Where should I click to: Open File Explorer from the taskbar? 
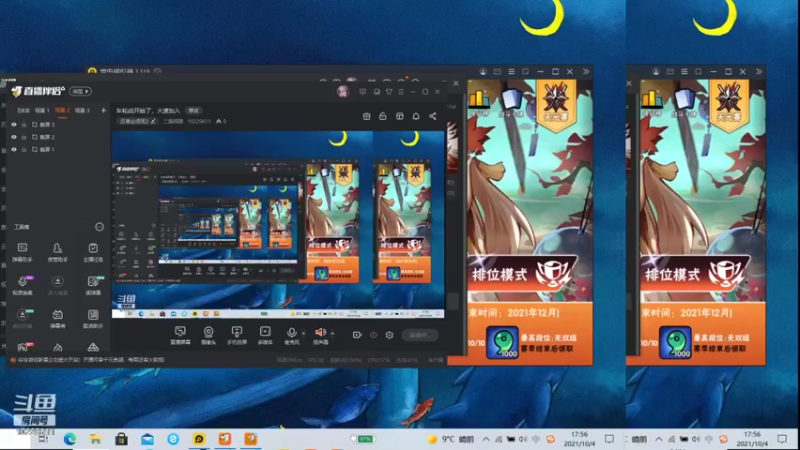[x=95, y=439]
